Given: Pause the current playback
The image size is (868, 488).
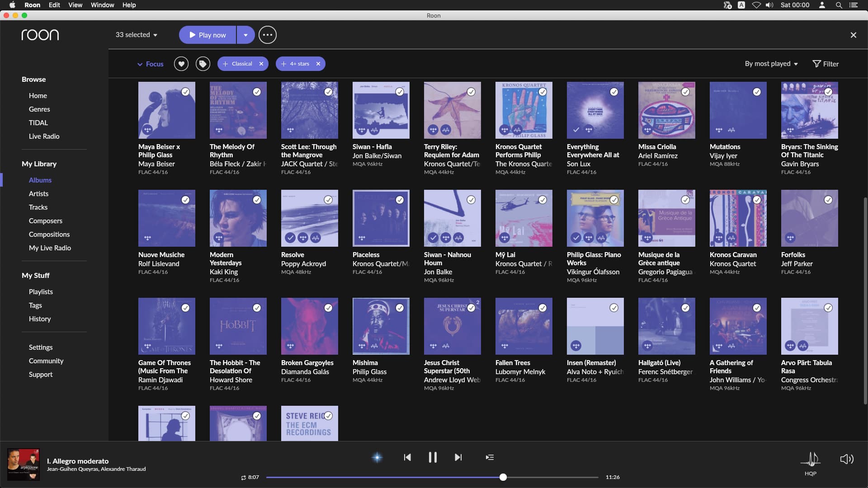Looking at the screenshot, I should pos(433,457).
